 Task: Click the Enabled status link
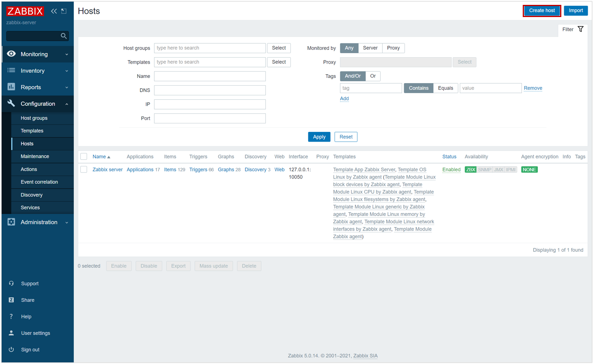click(x=451, y=170)
